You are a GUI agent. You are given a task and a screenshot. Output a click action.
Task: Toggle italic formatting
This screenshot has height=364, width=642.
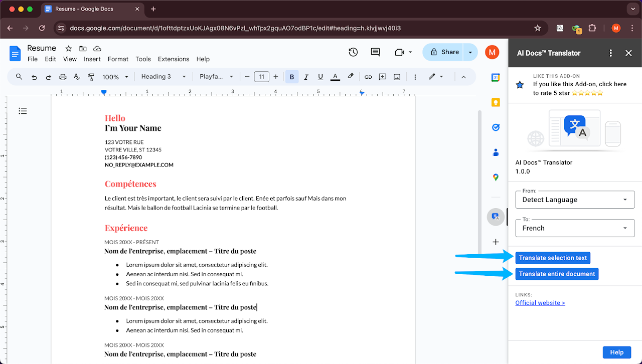click(x=306, y=77)
